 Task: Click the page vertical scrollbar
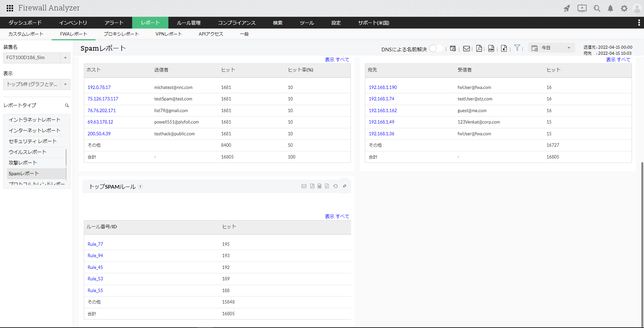[642, 235]
